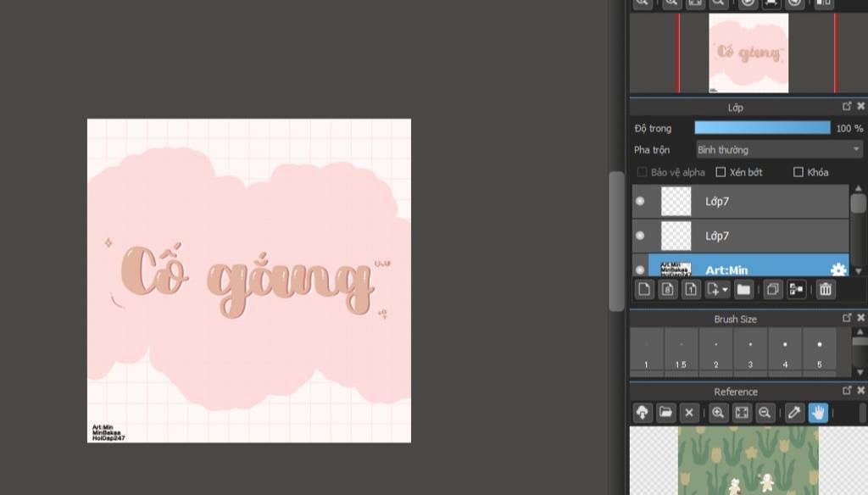
Task: Open the Pha trộn blend mode dropdown
Action: coord(780,149)
